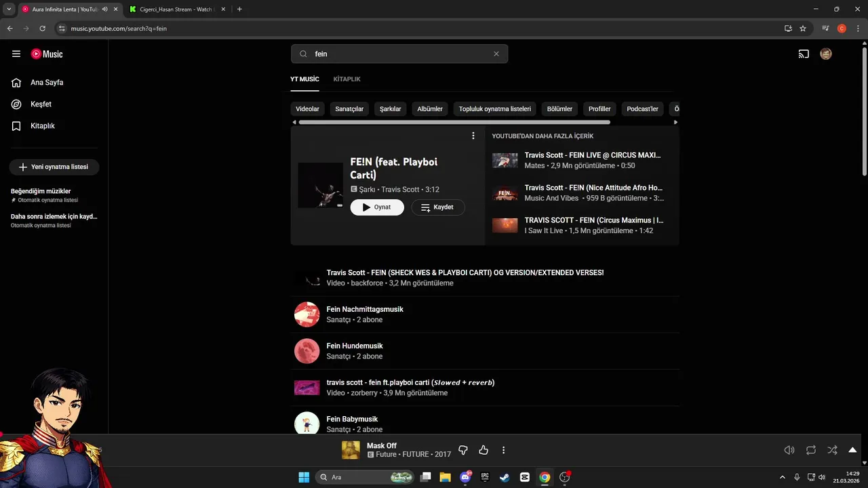Click the address bar URL

119,28
